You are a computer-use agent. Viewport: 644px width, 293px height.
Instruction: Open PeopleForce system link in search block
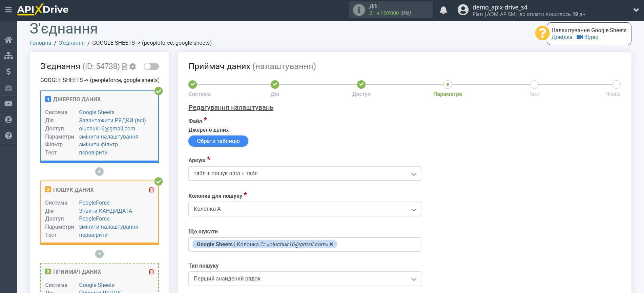94,203
